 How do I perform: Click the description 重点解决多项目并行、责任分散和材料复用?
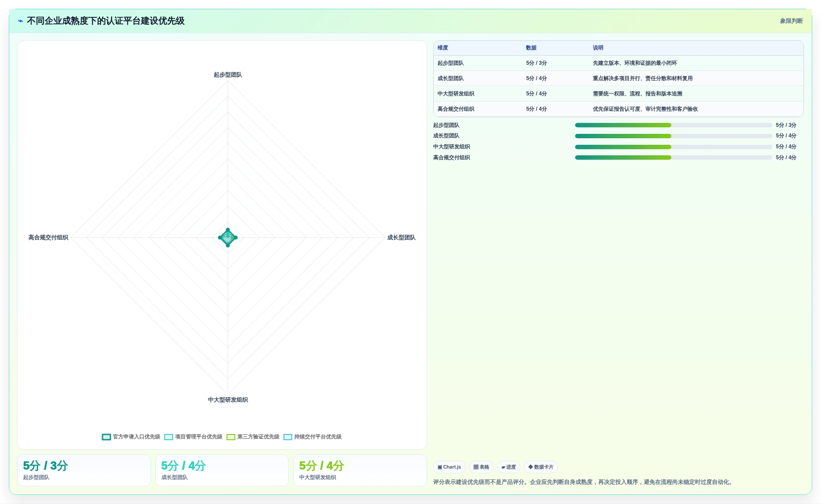(643, 78)
